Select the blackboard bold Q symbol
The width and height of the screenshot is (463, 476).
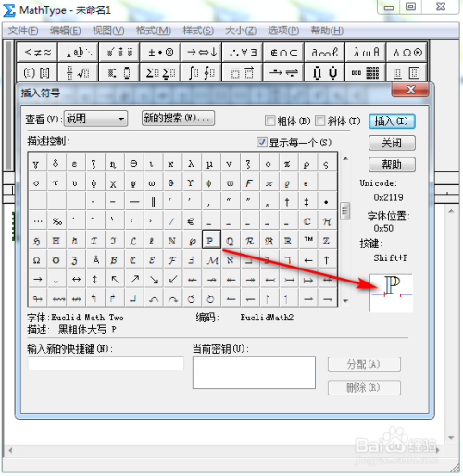(x=230, y=241)
